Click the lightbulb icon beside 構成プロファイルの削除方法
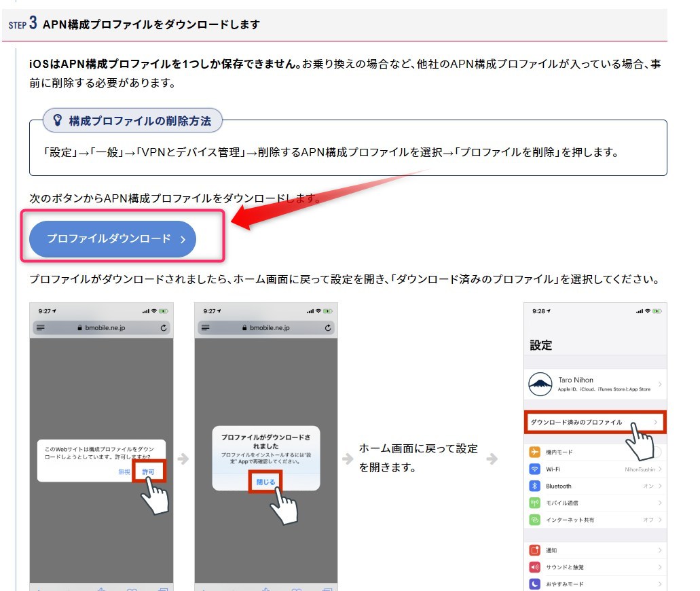The height and width of the screenshot is (591, 700). 58,121
